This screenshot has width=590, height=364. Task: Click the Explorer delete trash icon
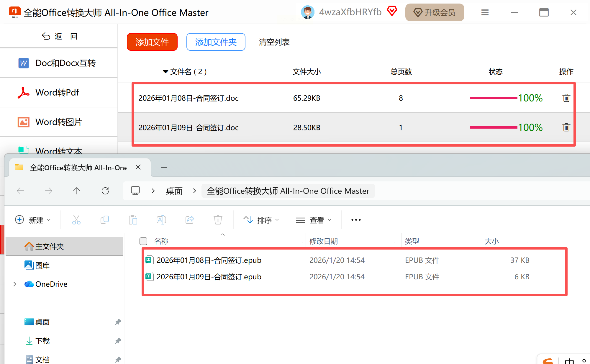(218, 220)
